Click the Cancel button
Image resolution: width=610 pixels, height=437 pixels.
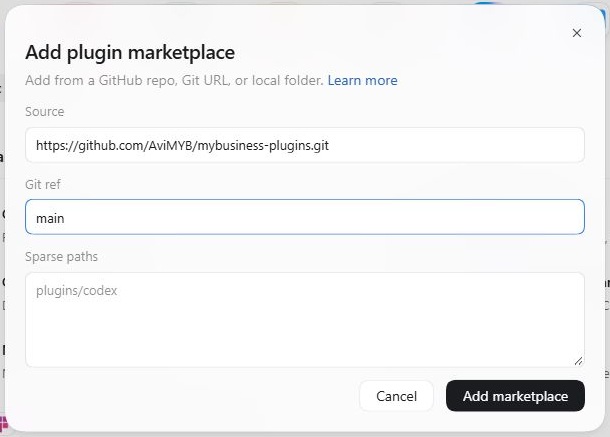(396, 396)
